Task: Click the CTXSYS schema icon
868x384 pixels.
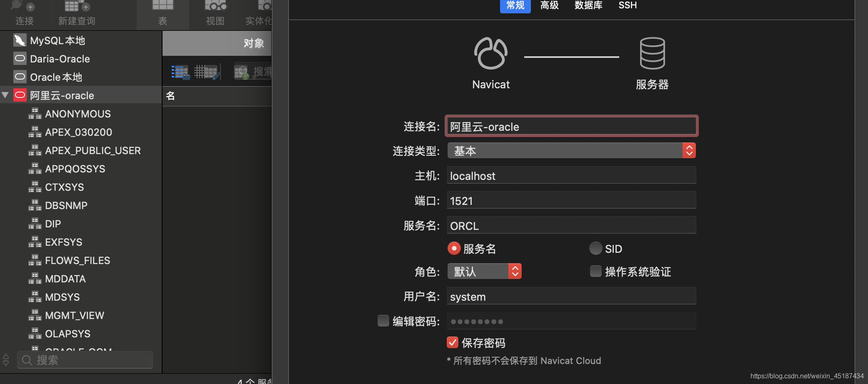Action: pos(35,187)
